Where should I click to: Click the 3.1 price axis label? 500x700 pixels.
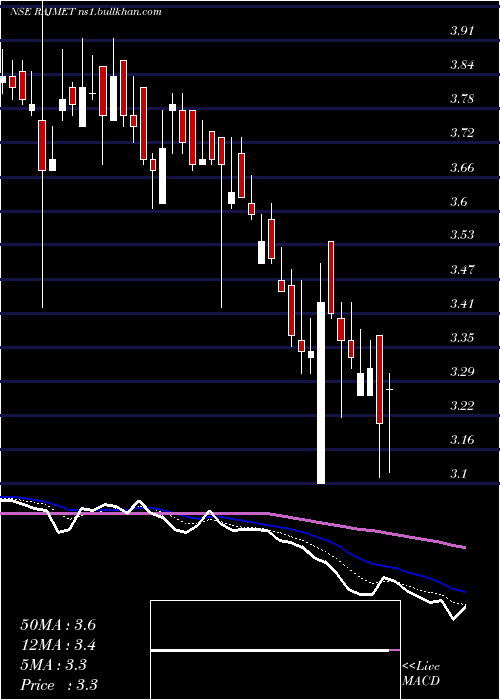pos(458,473)
